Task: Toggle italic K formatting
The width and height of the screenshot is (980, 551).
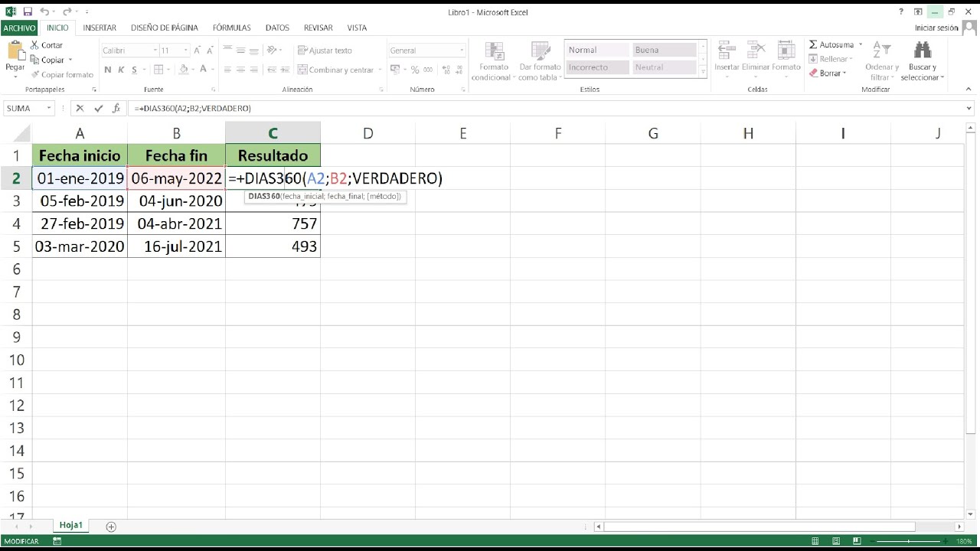Action: (121, 70)
